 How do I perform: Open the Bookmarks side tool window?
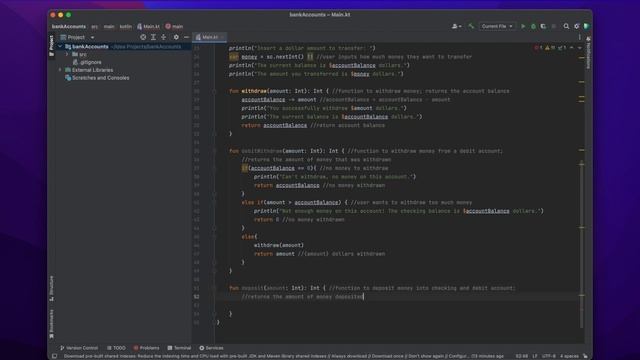pyautogui.click(x=51, y=324)
